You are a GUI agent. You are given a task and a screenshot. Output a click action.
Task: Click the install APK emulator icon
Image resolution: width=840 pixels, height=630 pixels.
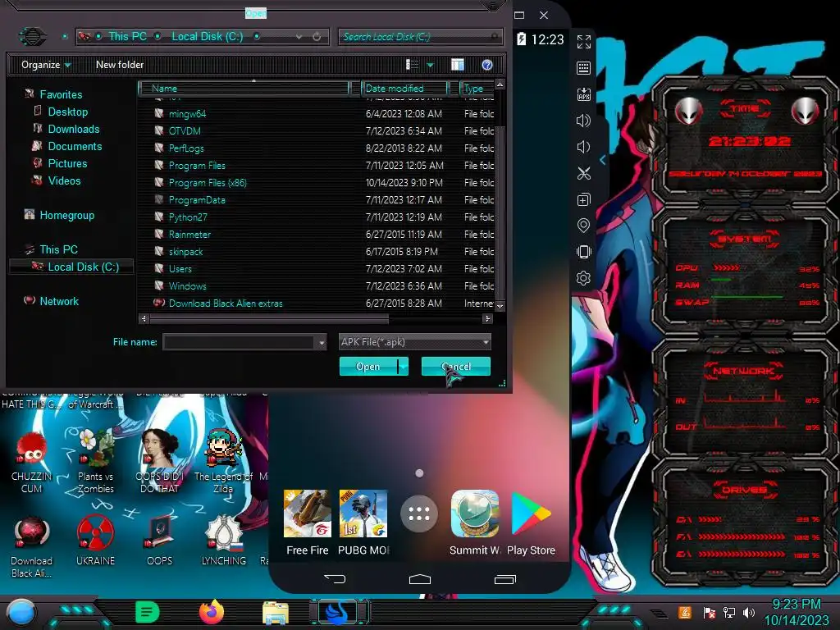pyautogui.click(x=584, y=94)
